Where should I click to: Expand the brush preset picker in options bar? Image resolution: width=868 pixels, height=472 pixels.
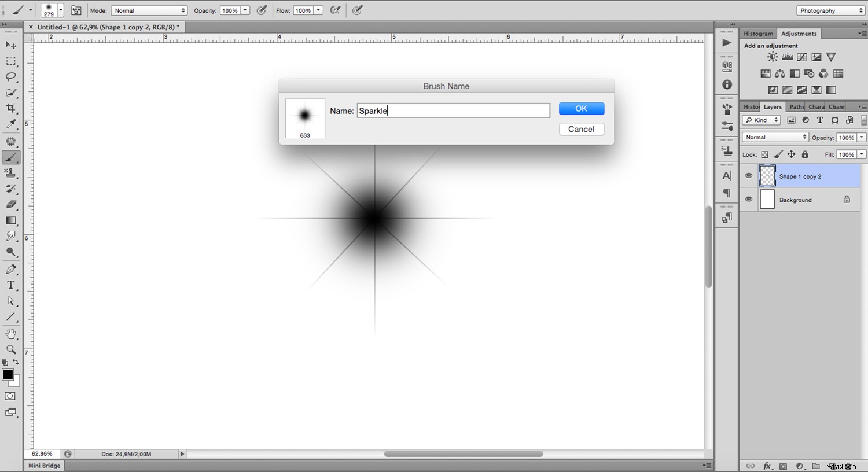pos(61,10)
